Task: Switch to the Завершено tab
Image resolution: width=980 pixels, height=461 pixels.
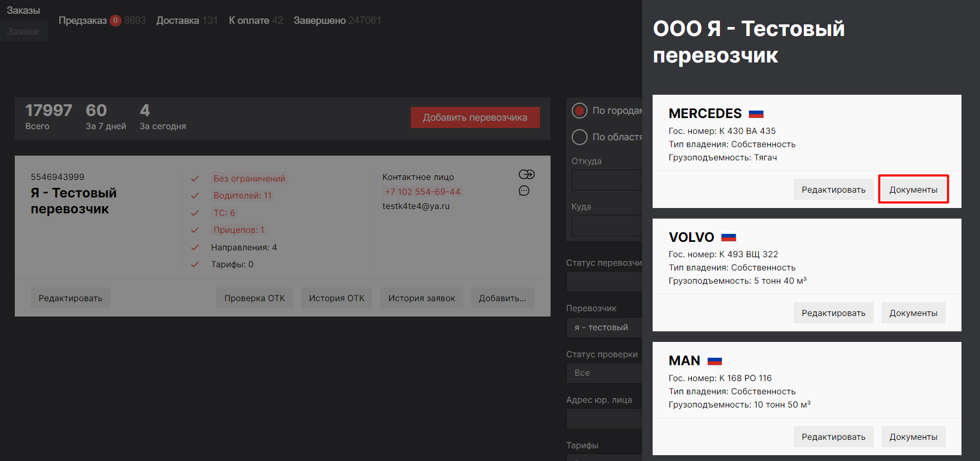Action: click(319, 21)
